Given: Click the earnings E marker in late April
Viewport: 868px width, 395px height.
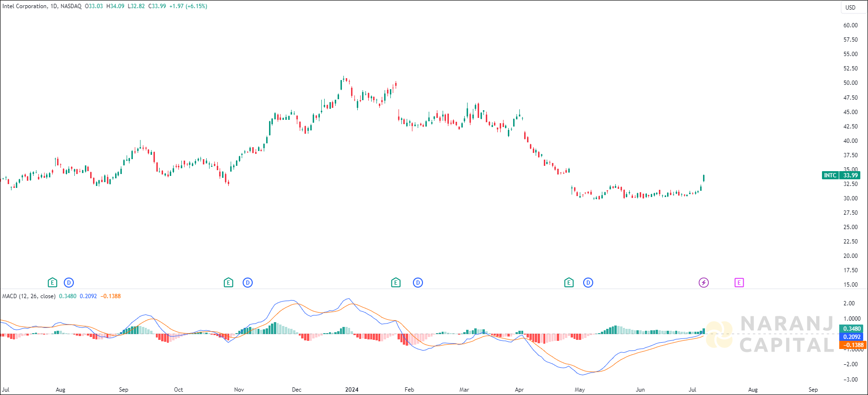Looking at the screenshot, I should [569, 283].
